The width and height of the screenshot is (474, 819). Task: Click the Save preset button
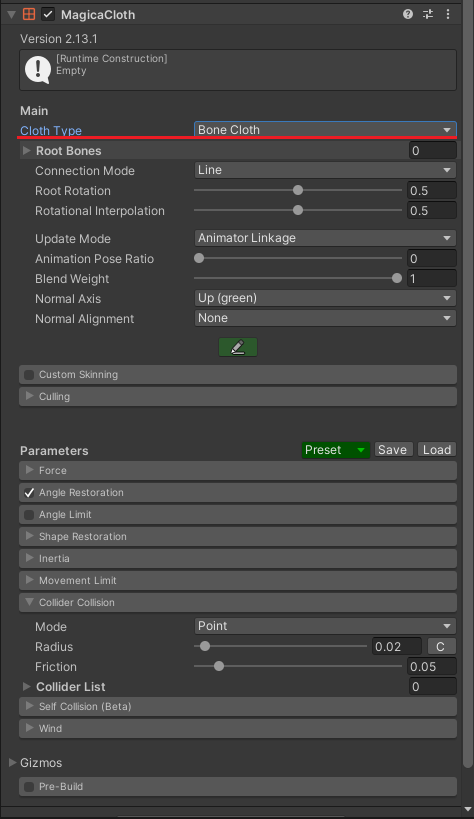(392, 450)
